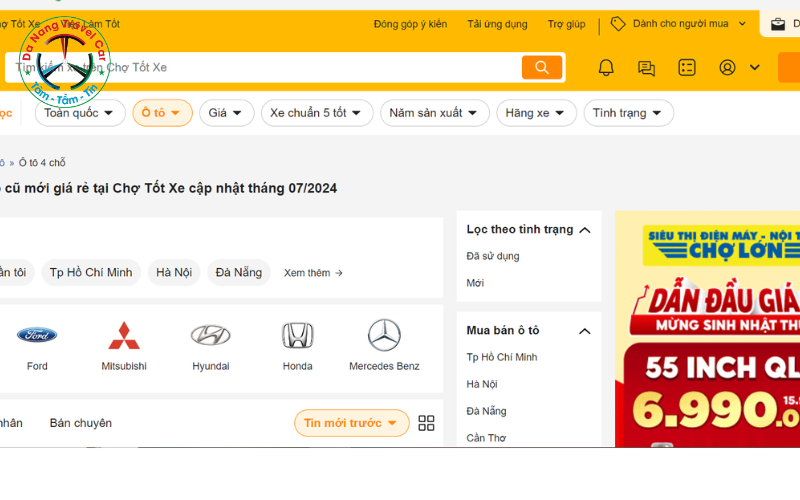Click Ô tô 4 chỗ breadcrumb

point(42,163)
